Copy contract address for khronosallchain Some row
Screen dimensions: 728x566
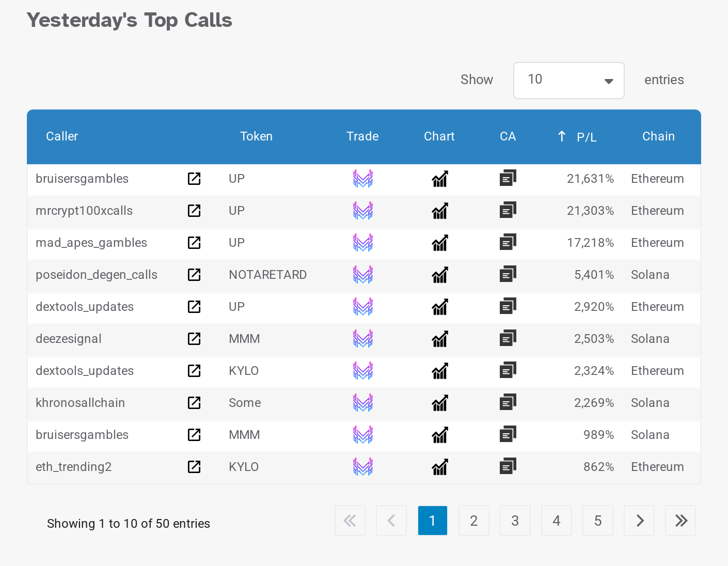508,403
